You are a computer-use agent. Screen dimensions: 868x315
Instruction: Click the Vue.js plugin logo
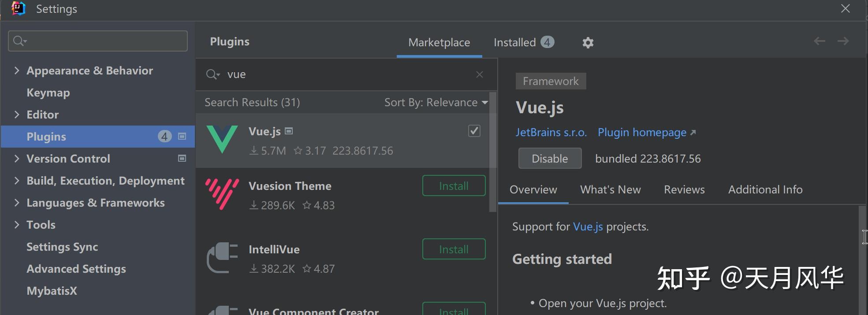pos(222,140)
